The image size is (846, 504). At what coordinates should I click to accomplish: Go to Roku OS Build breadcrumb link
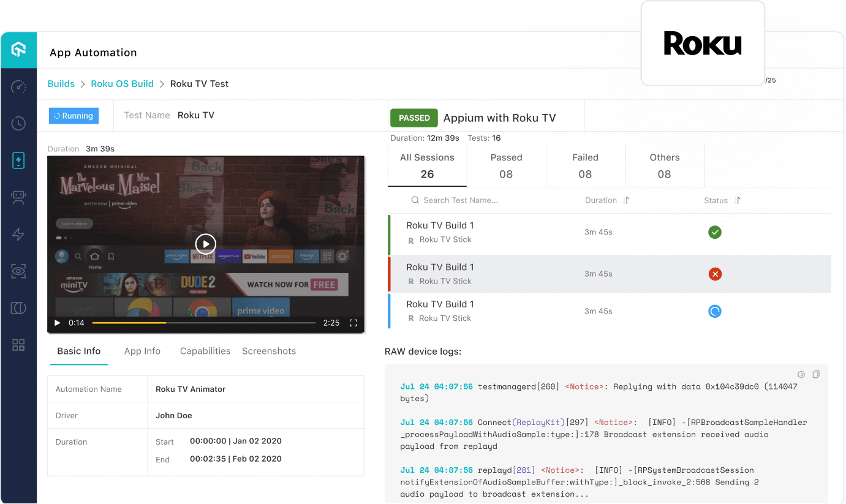click(x=123, y=84)
